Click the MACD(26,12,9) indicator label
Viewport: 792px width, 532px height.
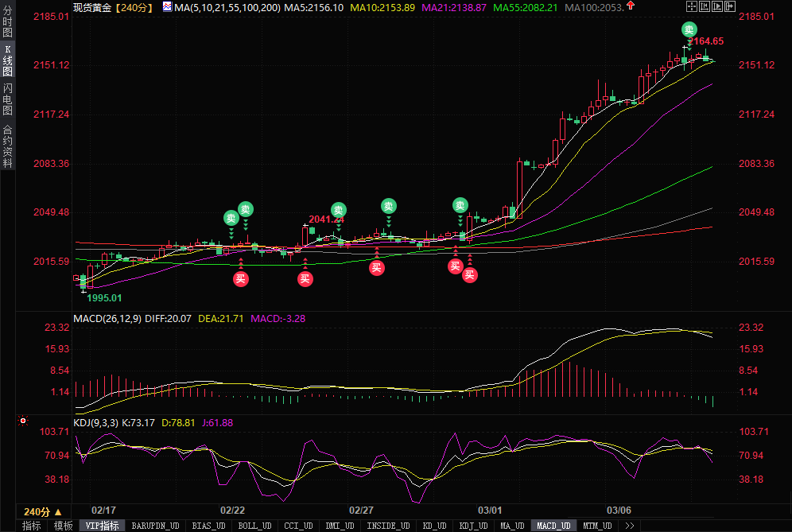[x=107, y=318]
